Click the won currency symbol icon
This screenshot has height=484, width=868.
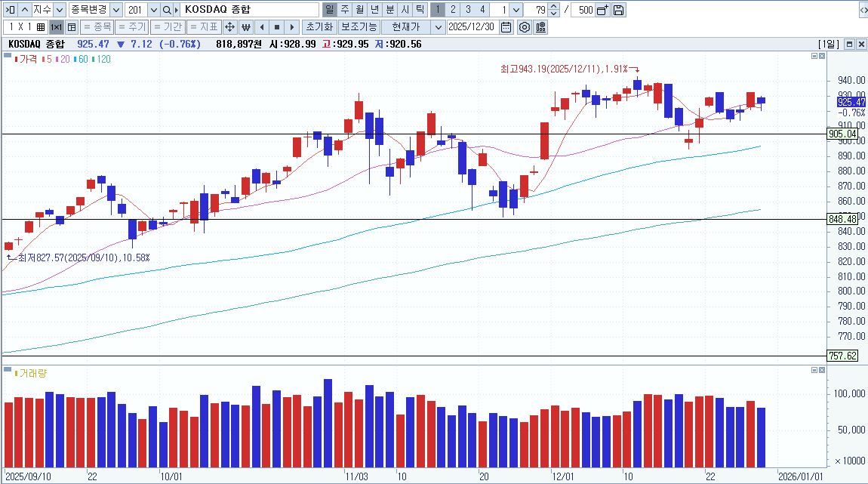pyautogui.click(x=246, y=26)
